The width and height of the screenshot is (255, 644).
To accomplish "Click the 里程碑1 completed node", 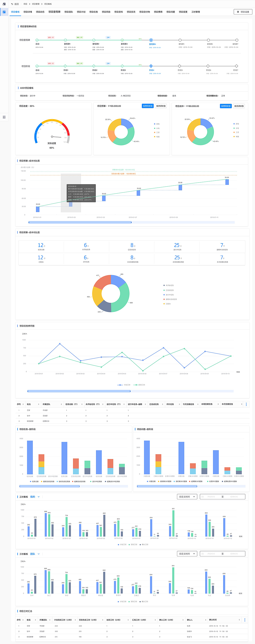I will click(66, 40).
